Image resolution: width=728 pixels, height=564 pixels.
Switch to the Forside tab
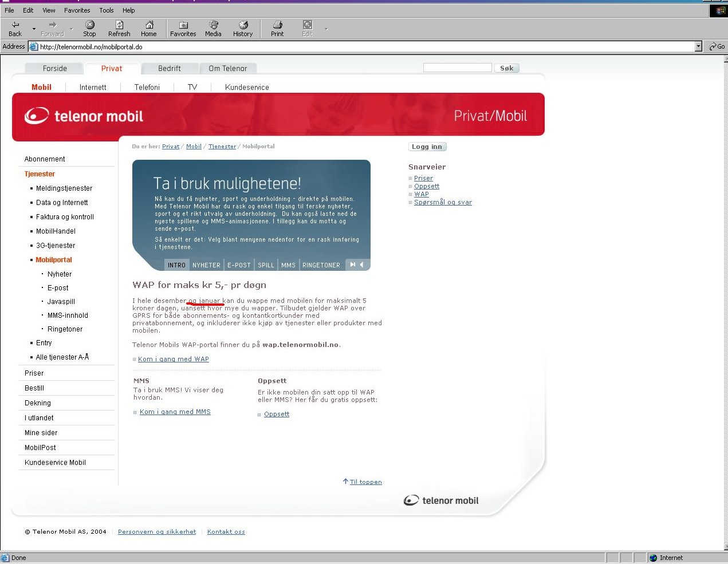(55, 69)
